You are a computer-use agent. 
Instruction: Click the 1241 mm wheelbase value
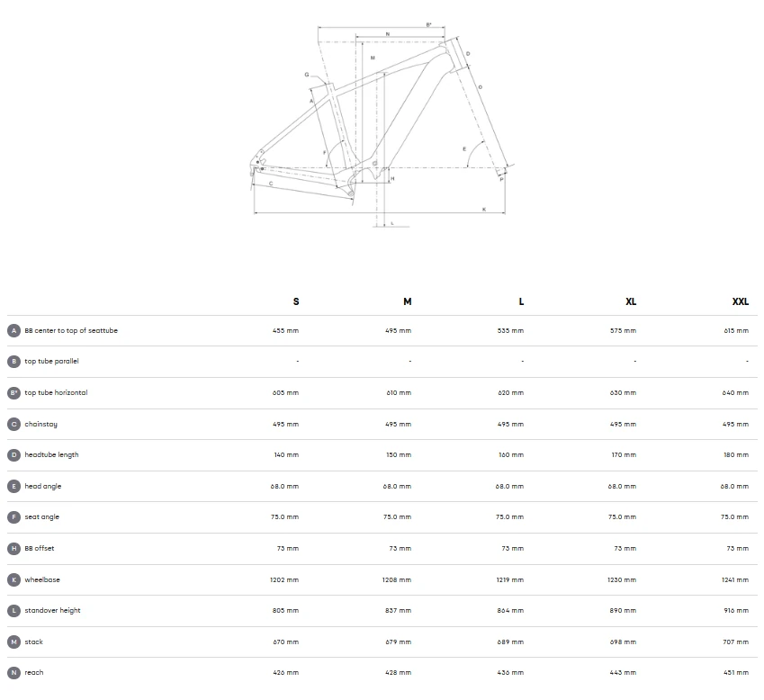(735, 579)
